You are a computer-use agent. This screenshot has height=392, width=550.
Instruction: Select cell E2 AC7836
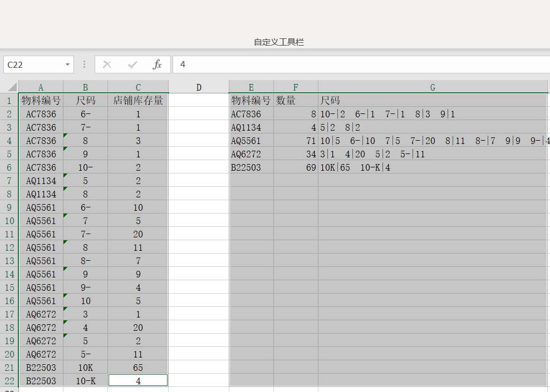click(251, 114)
